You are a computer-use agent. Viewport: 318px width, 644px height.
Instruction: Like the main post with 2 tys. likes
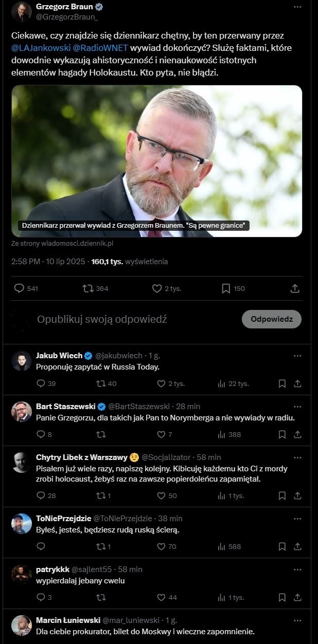(x=157, y=289)
